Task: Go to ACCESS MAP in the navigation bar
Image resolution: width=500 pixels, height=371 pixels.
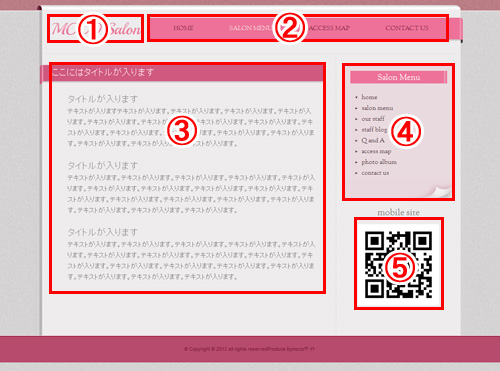Action: tap(329, 28)
